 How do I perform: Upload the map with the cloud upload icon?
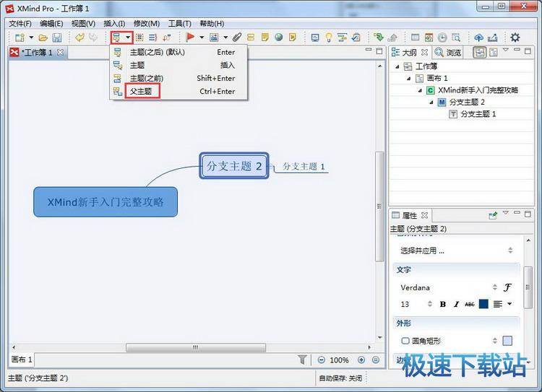[478, 38]
